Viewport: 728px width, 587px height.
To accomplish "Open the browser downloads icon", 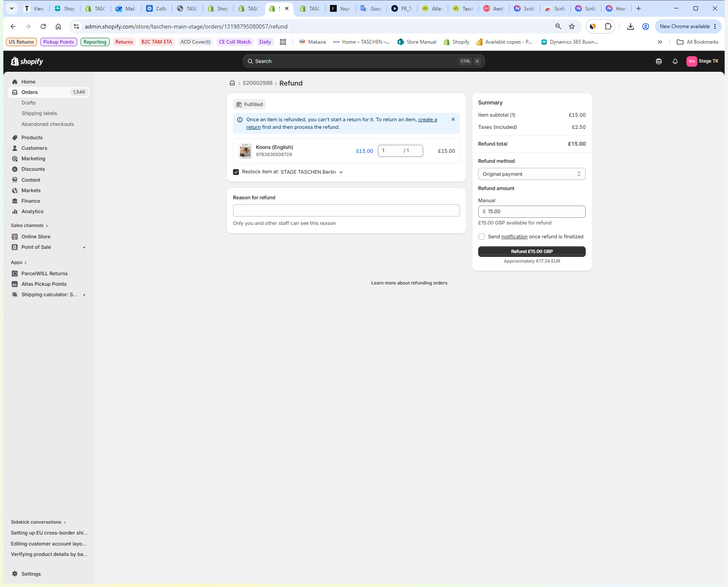I will point(630,26).
